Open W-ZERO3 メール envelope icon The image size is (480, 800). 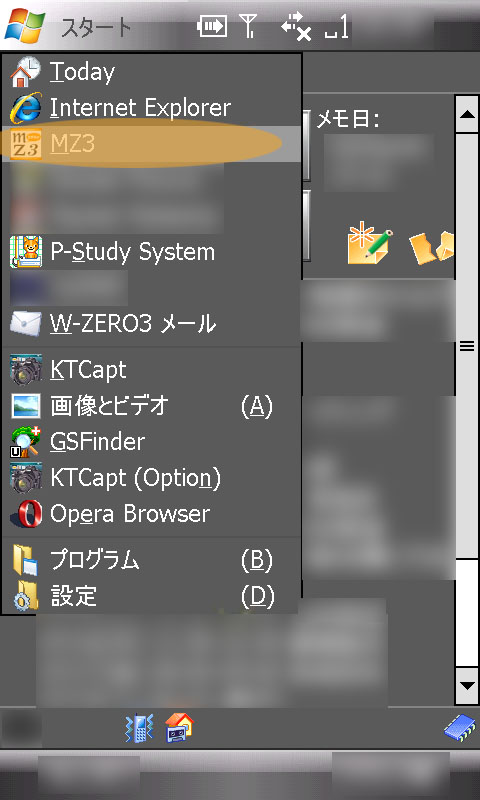tap(26, 323)
